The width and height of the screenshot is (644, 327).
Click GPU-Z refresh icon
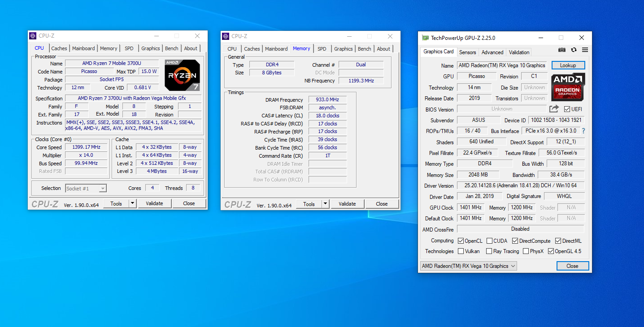(x=574, y=50)
